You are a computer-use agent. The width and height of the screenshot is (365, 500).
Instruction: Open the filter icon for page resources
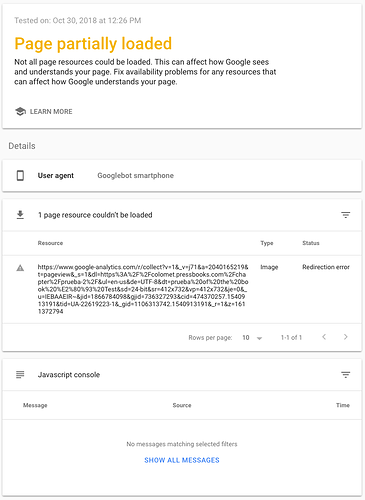(x=346, y=215)
